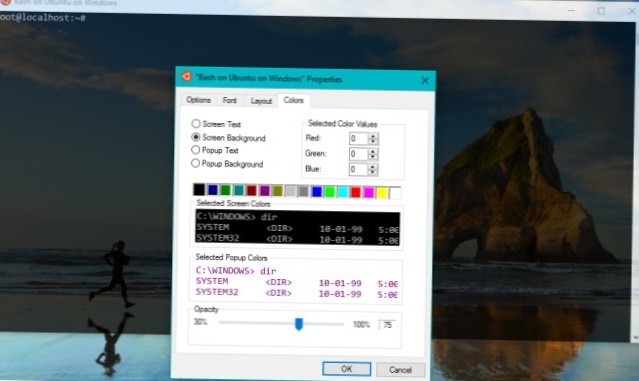Increase the Green color value
Screen dimensions: 639x381
pos(373,151)
